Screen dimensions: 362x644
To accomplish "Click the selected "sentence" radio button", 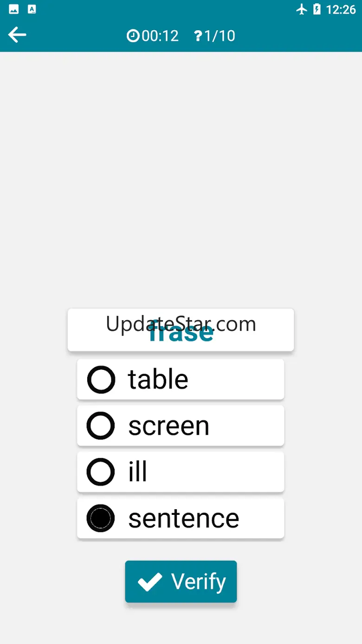I will [x=101, y=518].
